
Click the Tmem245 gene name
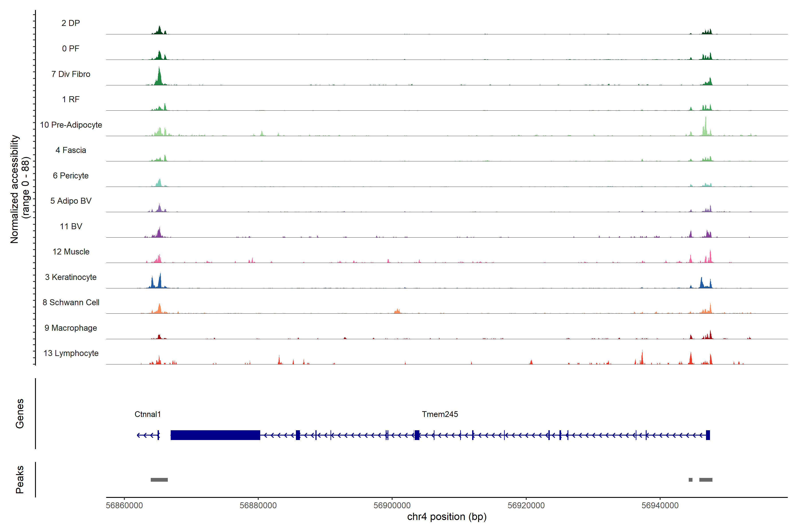coord(440,414)
